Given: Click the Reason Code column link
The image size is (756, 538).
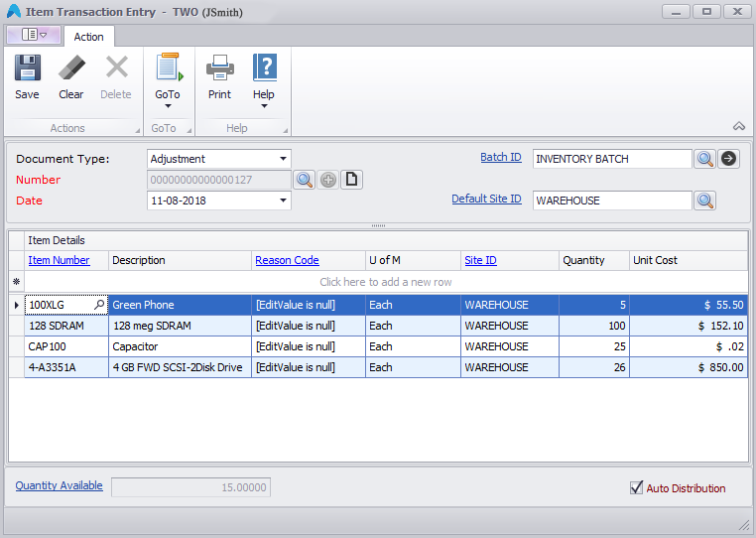Looking at the screenshot, I should 287,260.
